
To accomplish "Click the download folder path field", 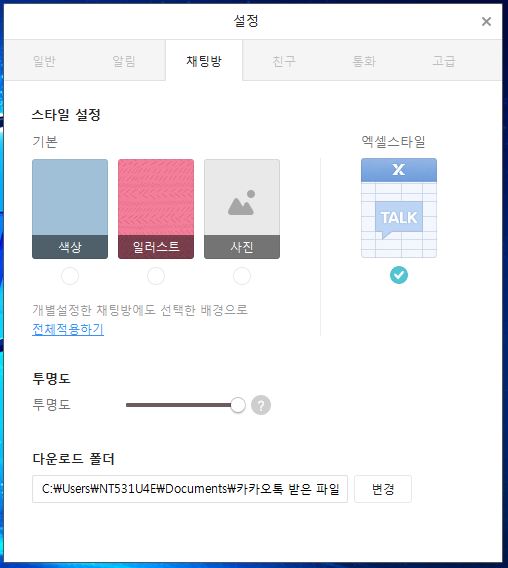I will [190, 489].
